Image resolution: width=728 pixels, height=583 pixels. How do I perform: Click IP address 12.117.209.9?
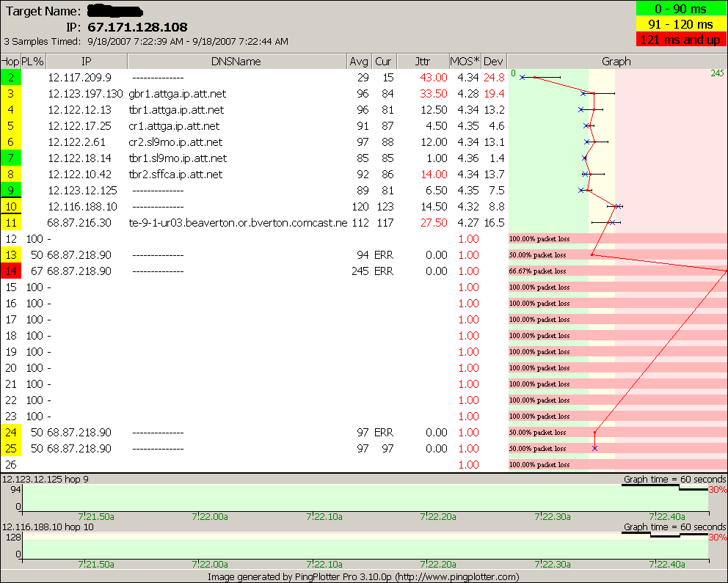click(79, 78)
